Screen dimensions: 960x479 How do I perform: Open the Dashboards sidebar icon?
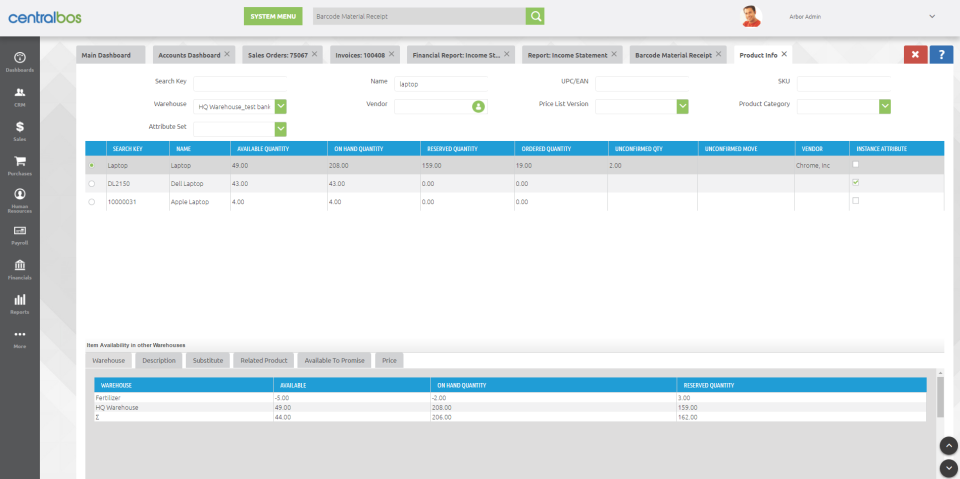(x=20, y=58)
